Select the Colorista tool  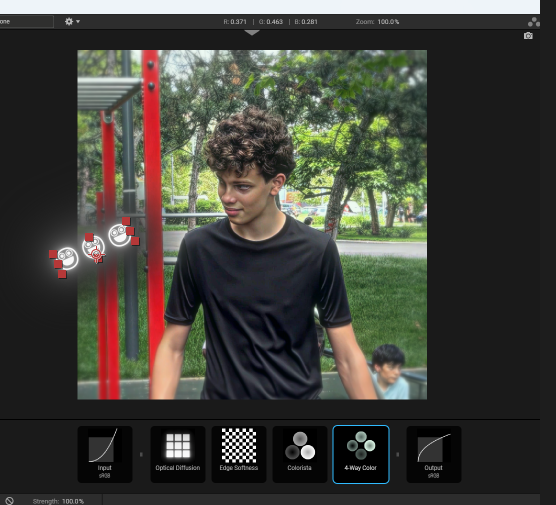tap(300, 454)
